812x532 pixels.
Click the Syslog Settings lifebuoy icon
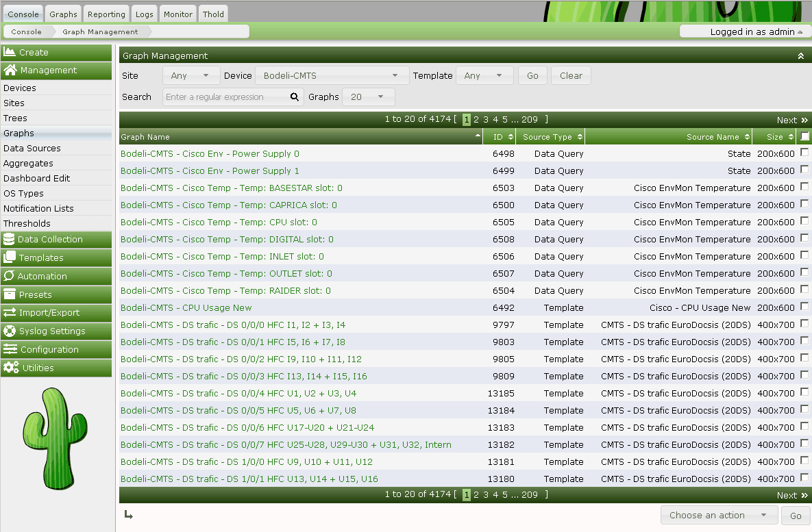[10, 331]
